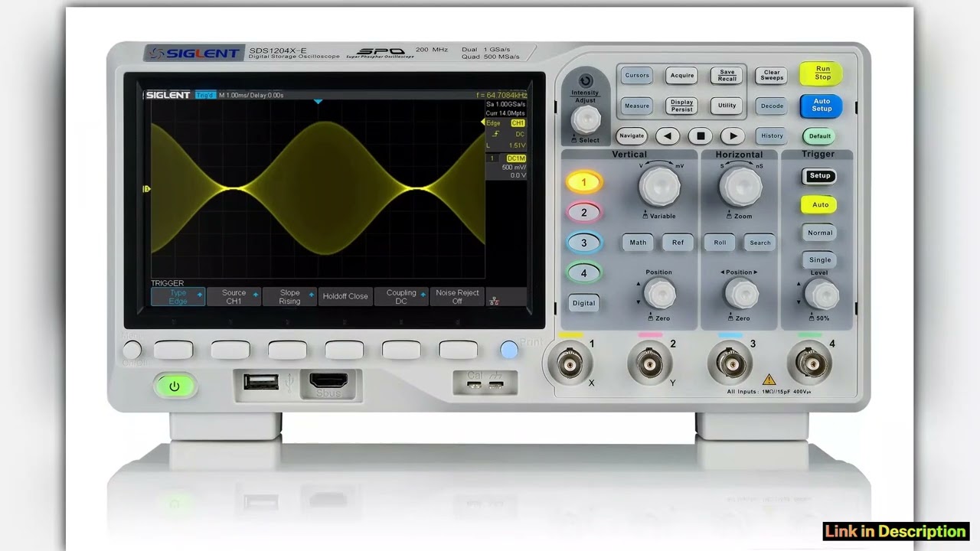Click the Intensity Adjust knob

[x=586, y=119]
